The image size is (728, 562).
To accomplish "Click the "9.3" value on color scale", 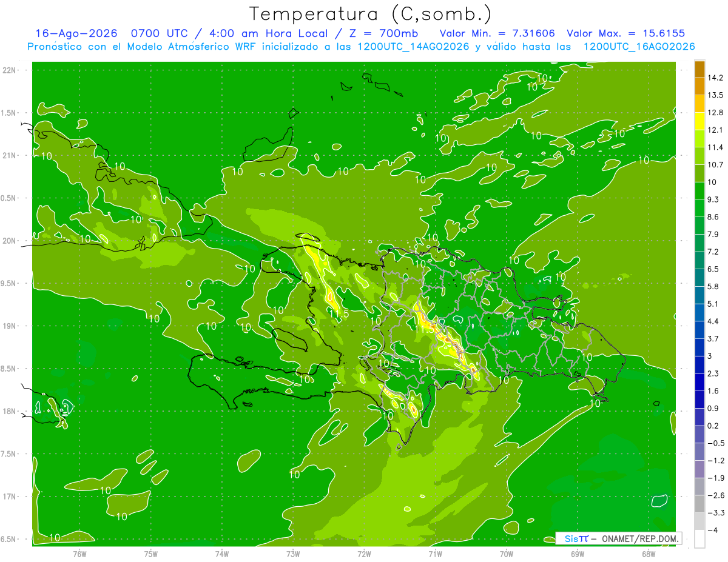I will (x=713, y=199).
